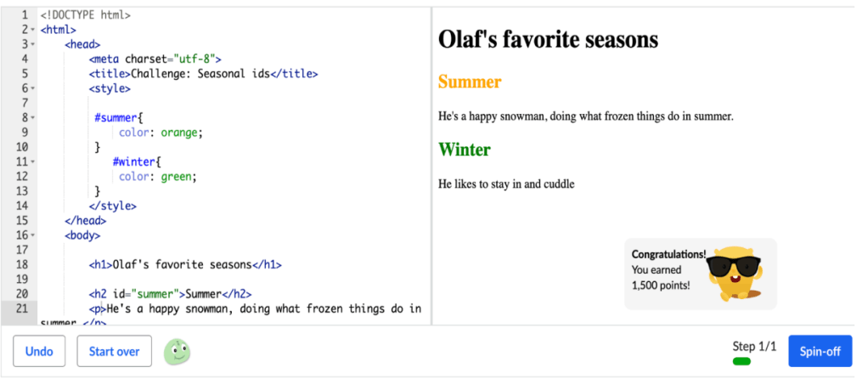Collapse the style block on line 6
868x379 pixels.
32,88
